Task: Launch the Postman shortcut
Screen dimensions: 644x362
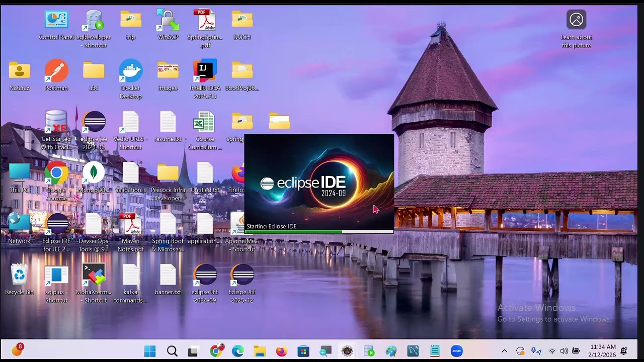Action: click(56, 76)
